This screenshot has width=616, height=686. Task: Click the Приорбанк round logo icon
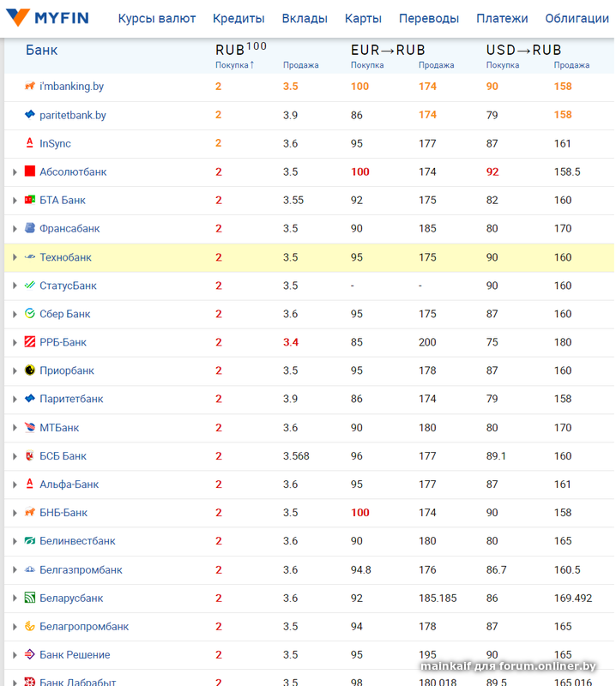coord(30,370)
